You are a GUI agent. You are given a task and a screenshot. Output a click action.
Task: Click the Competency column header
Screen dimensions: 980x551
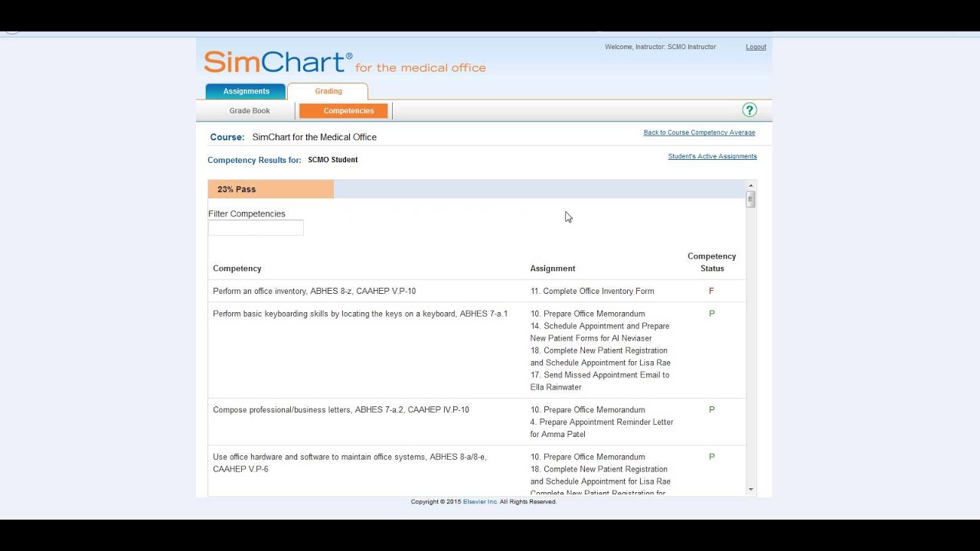coord(237,269)
